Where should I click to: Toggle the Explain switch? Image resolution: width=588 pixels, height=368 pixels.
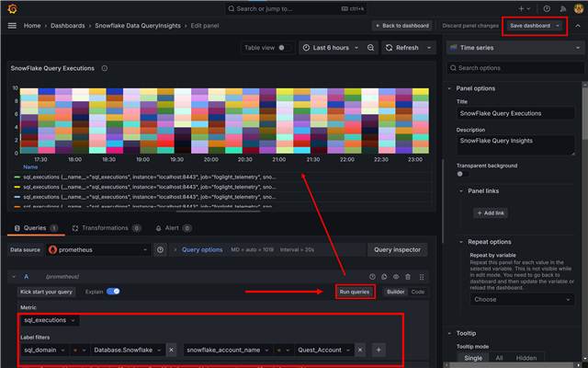pos(113,292)
